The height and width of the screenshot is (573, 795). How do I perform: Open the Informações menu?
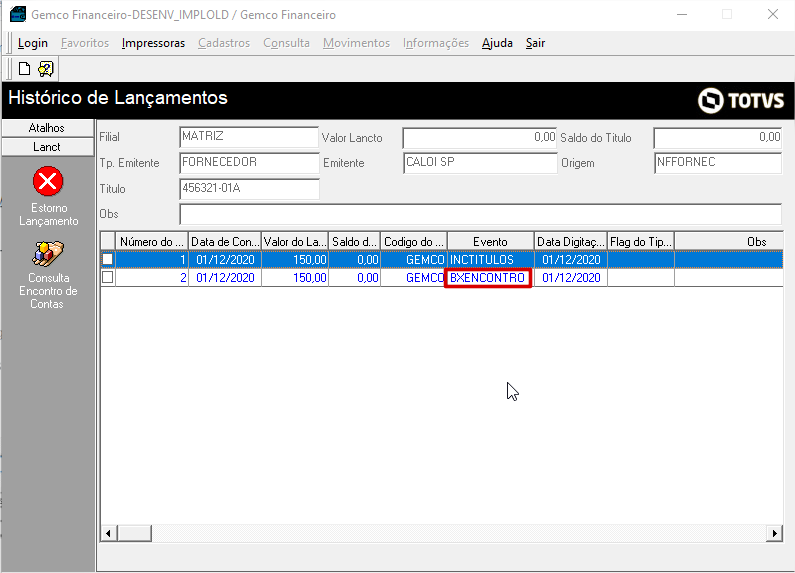pos(436,43)
